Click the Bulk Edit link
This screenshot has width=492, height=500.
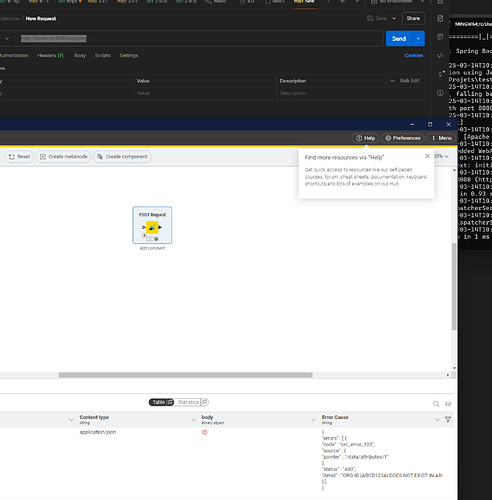[409, 81]
